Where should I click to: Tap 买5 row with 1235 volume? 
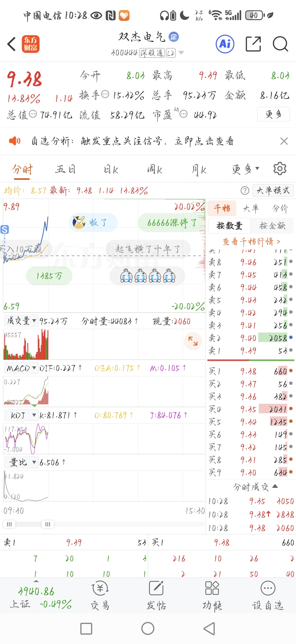250,421
